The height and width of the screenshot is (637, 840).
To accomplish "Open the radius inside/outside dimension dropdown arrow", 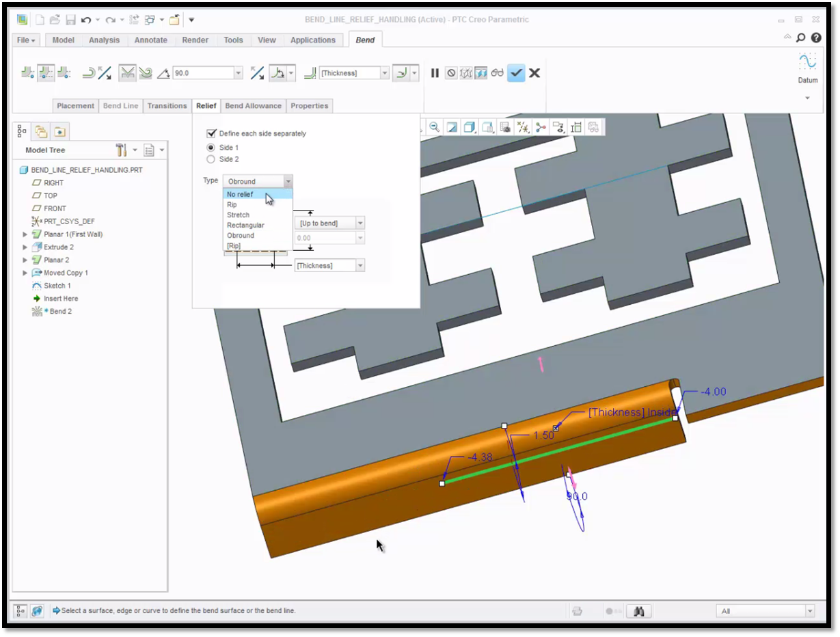I will point(414,72).
